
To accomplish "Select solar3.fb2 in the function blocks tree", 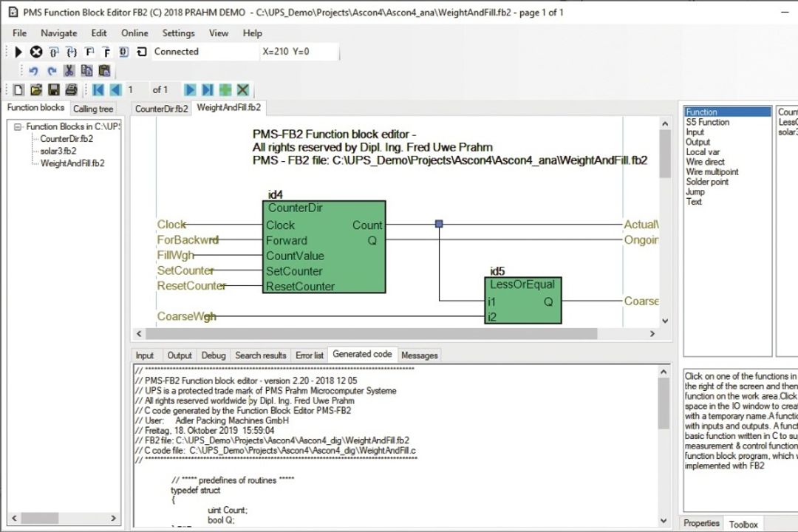I will pyautogui.click(x=58, y=151).
